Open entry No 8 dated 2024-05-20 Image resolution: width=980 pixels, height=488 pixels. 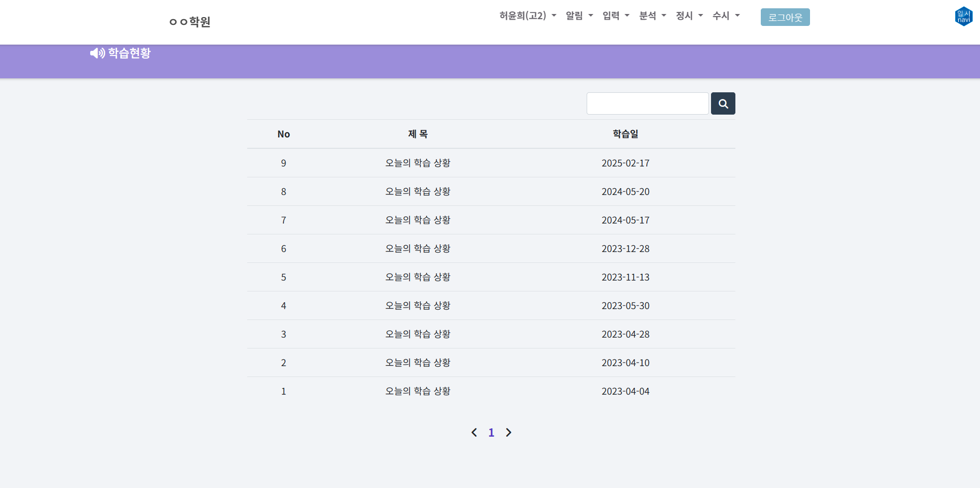click(417, 191)
